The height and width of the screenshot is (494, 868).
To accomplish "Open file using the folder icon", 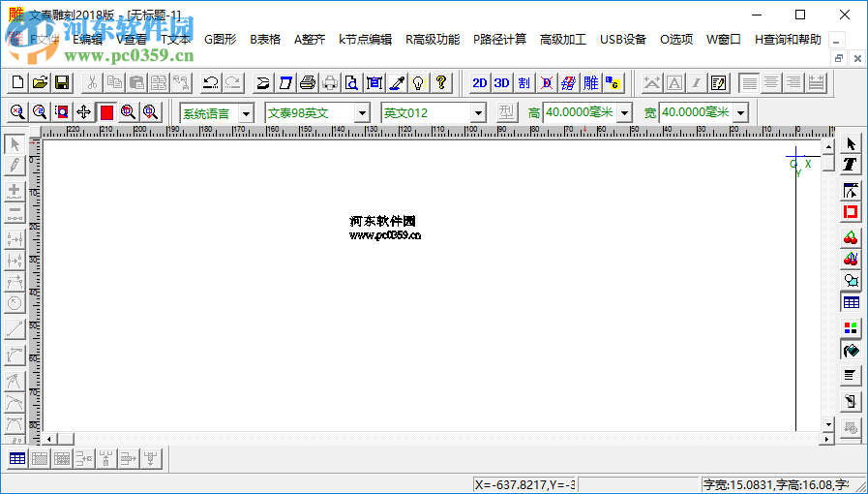I will pyautogui.click(x=40, y=83).
